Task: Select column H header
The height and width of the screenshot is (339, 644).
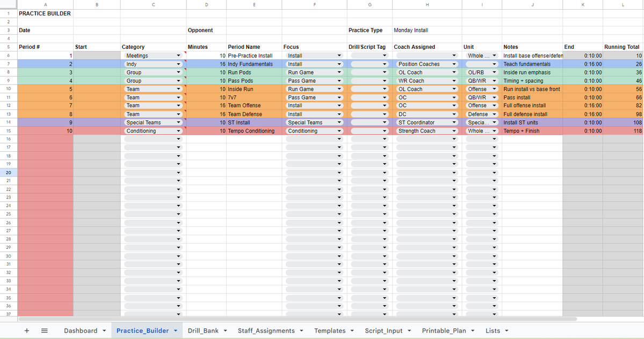Action: tap(427, 4)
